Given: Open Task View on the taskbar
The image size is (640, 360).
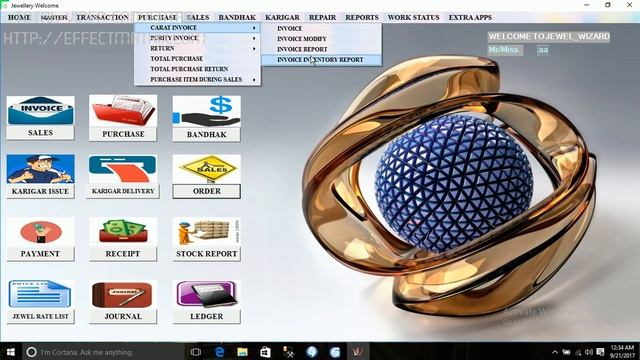Looking at the screenshot, I should [196, 352].
